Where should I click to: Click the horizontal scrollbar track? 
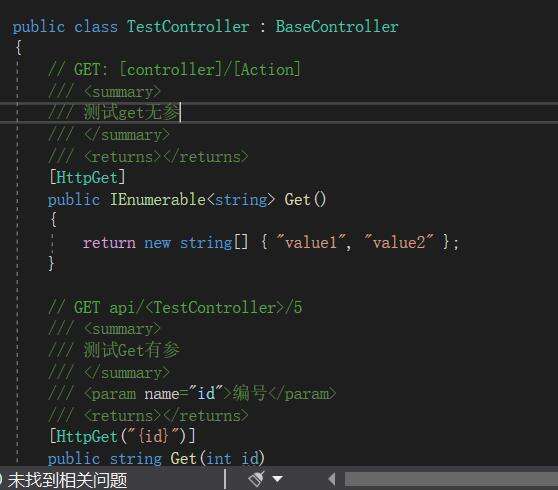pyautogui.click(x=451, y=479)
